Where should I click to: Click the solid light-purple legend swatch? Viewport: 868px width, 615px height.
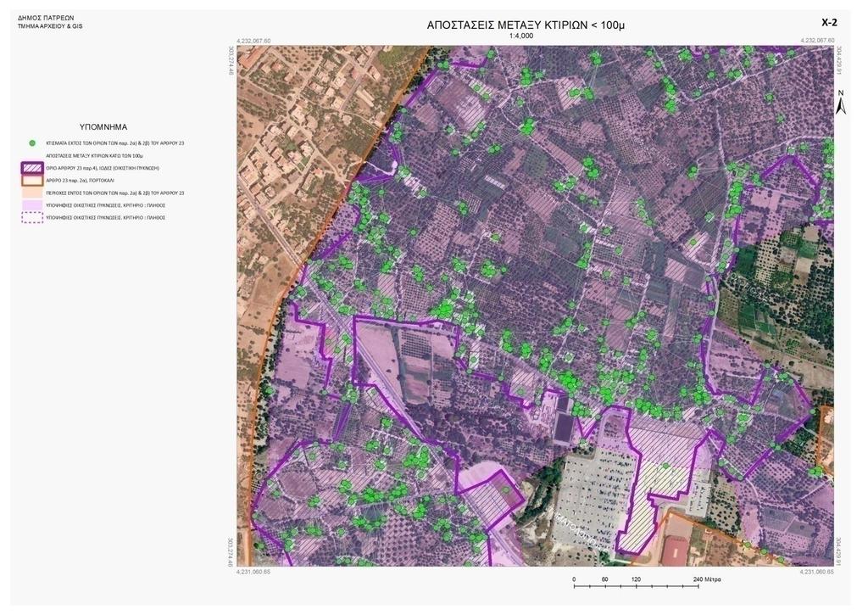pyautogui.click(x=32, y=205)
